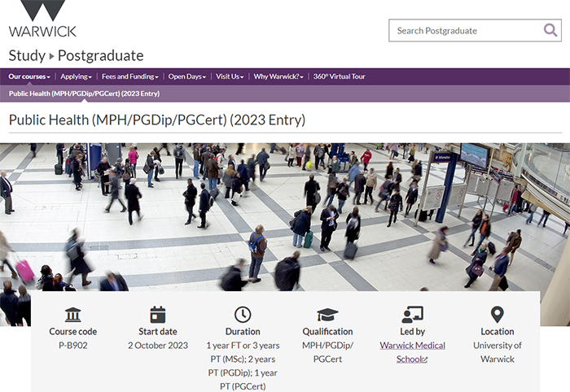Select the Public Health (2023 Entry) secondary nav item
This screenshot has height=392, width=570.
click(x=85, y=94)
